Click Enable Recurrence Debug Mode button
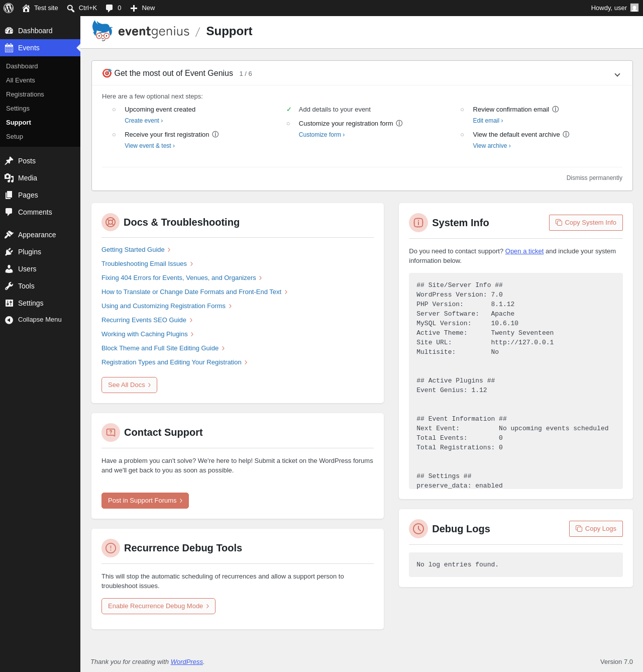 pos(158,606)
